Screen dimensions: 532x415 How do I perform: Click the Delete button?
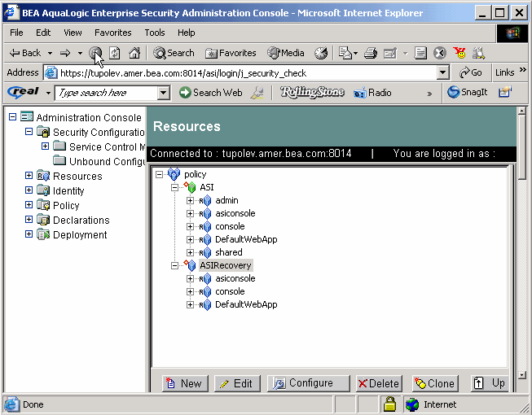[x=379, y=383]
